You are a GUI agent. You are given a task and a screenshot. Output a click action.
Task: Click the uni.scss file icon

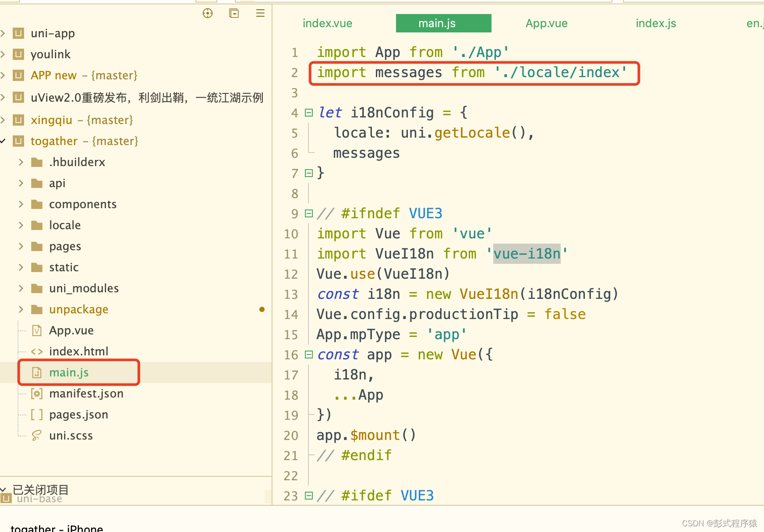coord(37,436)
